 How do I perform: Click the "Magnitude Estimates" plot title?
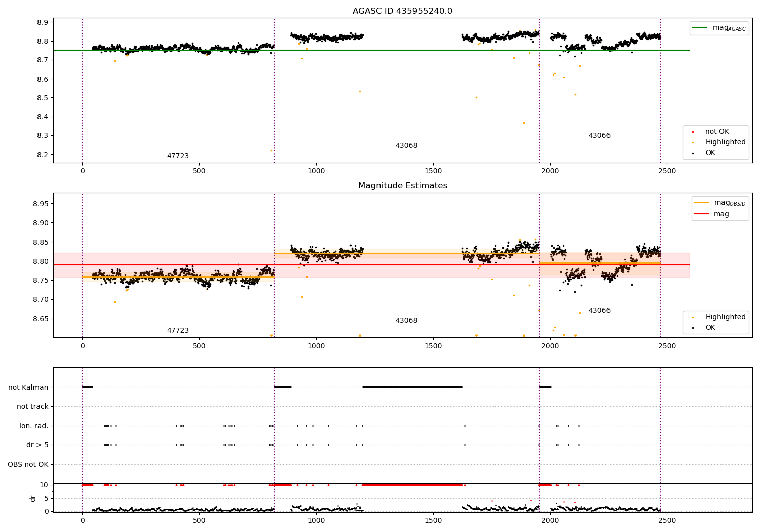pyautogui.click(x=402, y=186)
